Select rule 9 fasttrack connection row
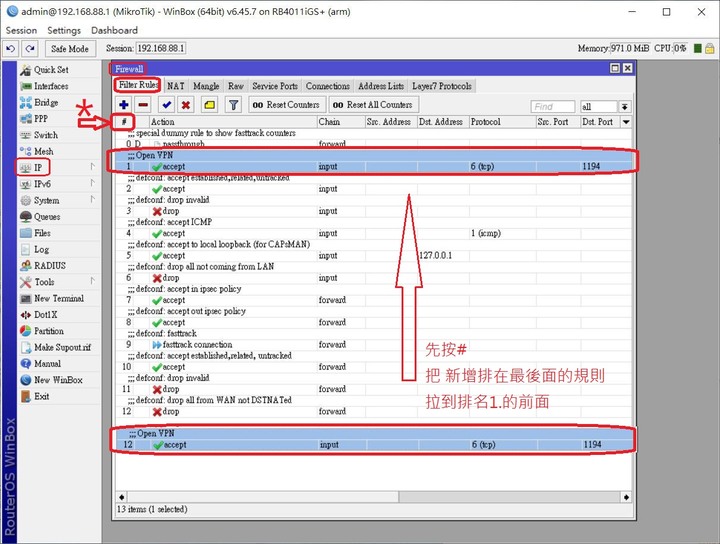 373,345
